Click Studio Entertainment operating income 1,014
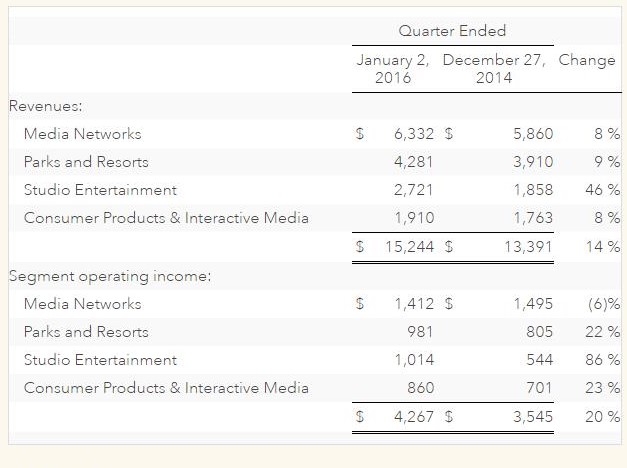The image size is (627, 468). pyautogui.click(x=414, y=360)
